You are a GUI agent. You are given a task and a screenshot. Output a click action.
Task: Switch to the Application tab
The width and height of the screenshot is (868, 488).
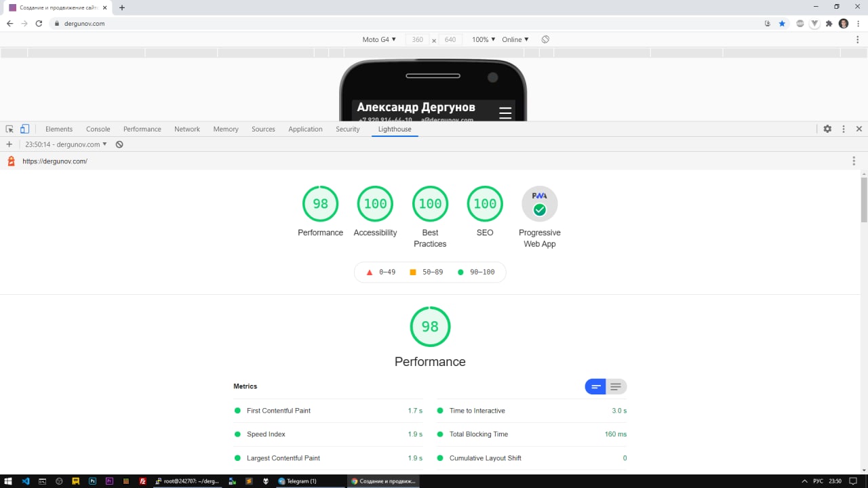(x=305, y=129)
